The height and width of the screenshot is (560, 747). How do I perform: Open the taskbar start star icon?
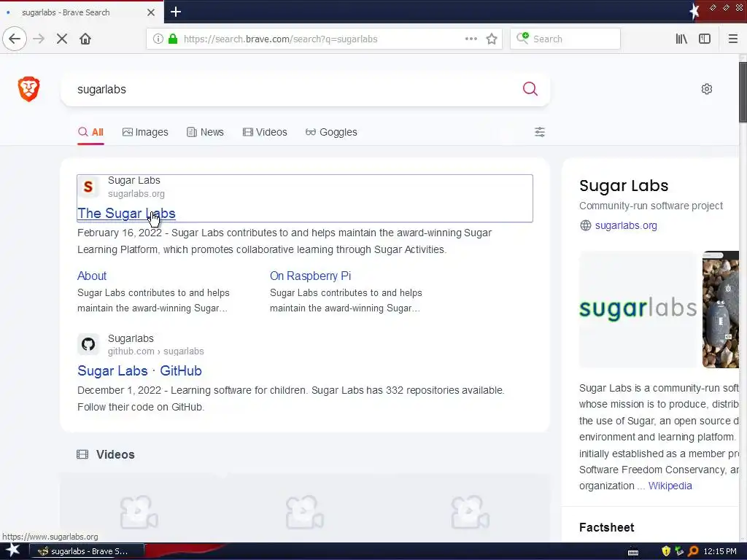coord(12,551)
